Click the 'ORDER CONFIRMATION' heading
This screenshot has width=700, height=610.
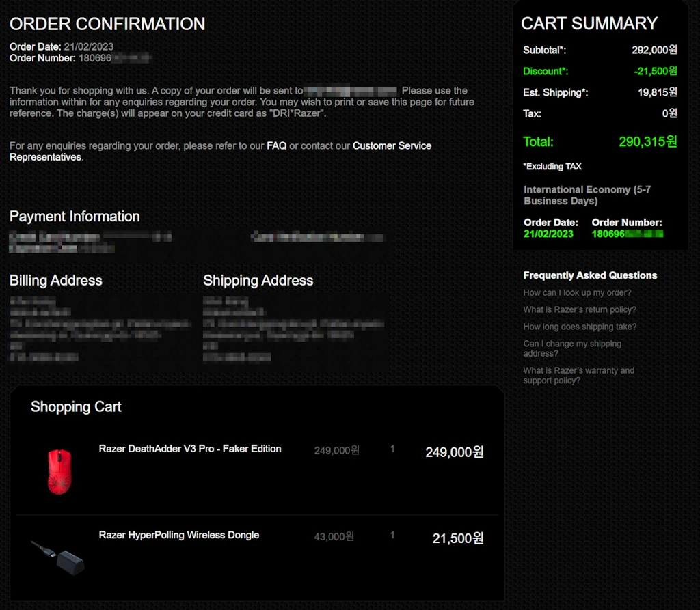click(107, 24)
